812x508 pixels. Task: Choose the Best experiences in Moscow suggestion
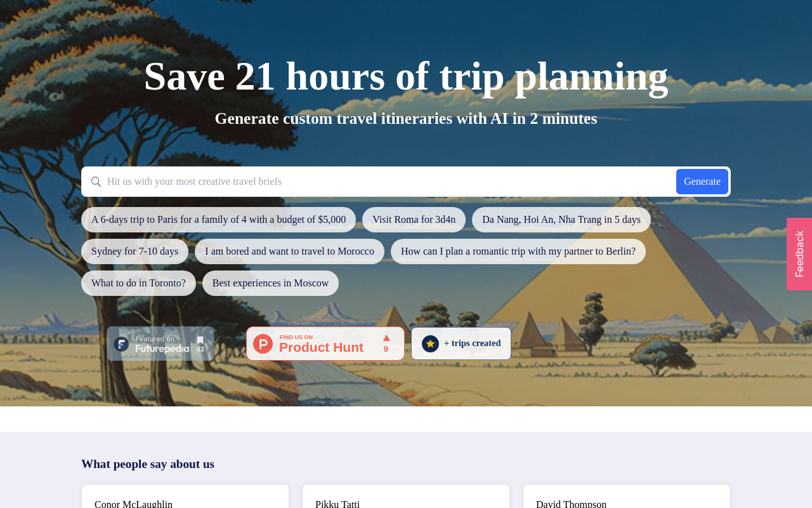(x=270, y=283)
